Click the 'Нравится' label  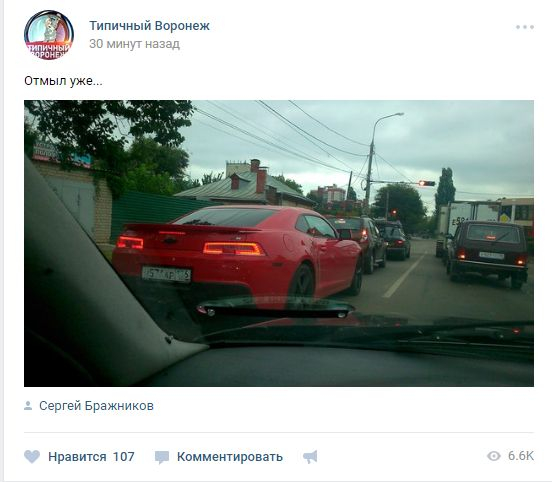click(x=77, y=457)
